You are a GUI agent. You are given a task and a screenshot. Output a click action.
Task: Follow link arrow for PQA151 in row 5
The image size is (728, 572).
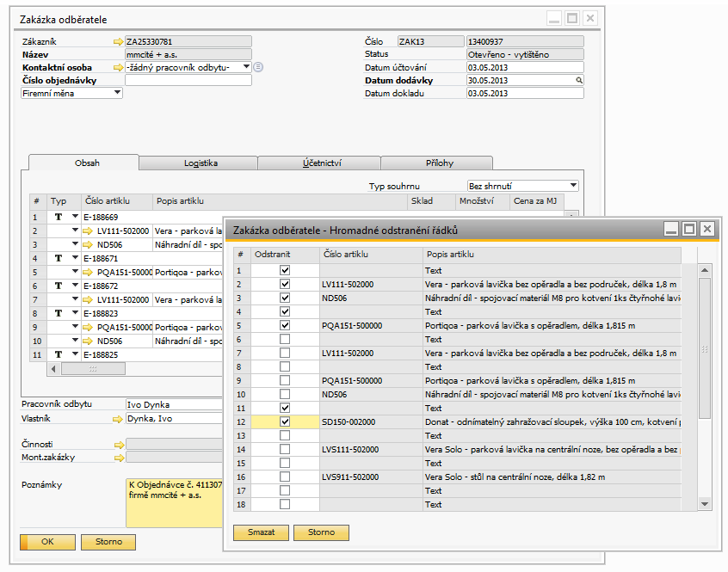88,273
